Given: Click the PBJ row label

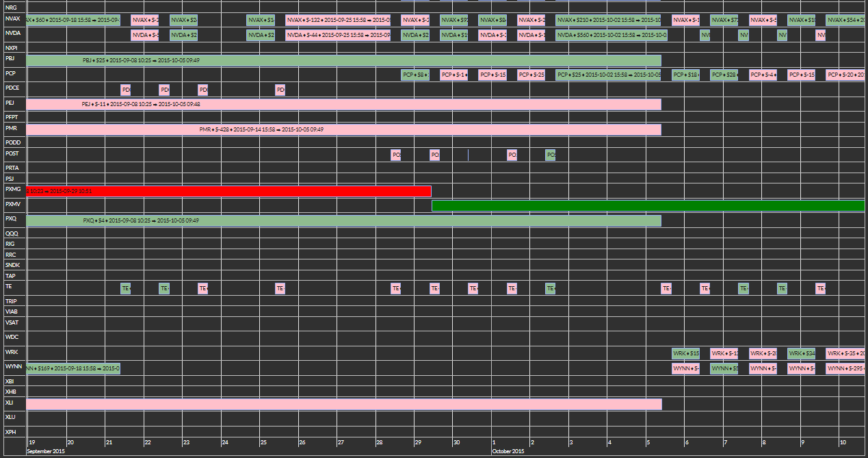Looking at the screenshot, I should 10,58.
